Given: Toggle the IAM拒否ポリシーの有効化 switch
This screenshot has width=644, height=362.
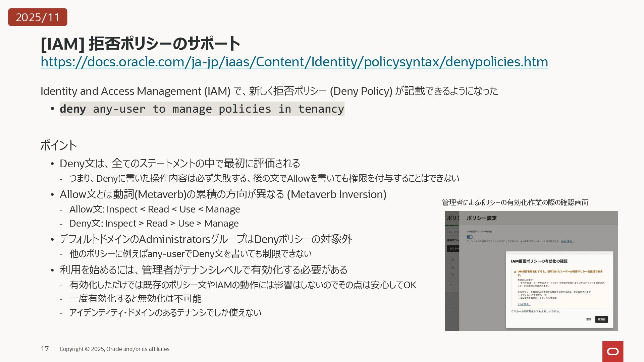Looking at the screenshot, I should (470, 237).
